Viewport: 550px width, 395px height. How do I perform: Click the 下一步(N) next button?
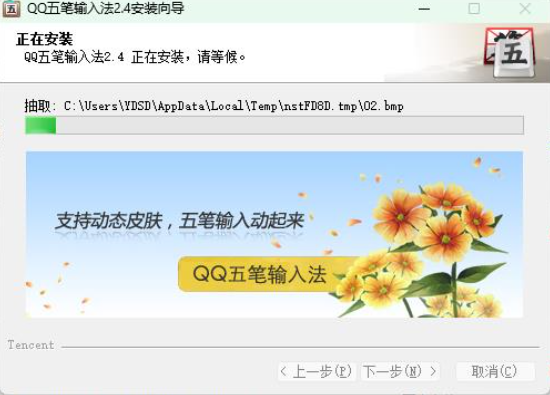pos(400,371)
